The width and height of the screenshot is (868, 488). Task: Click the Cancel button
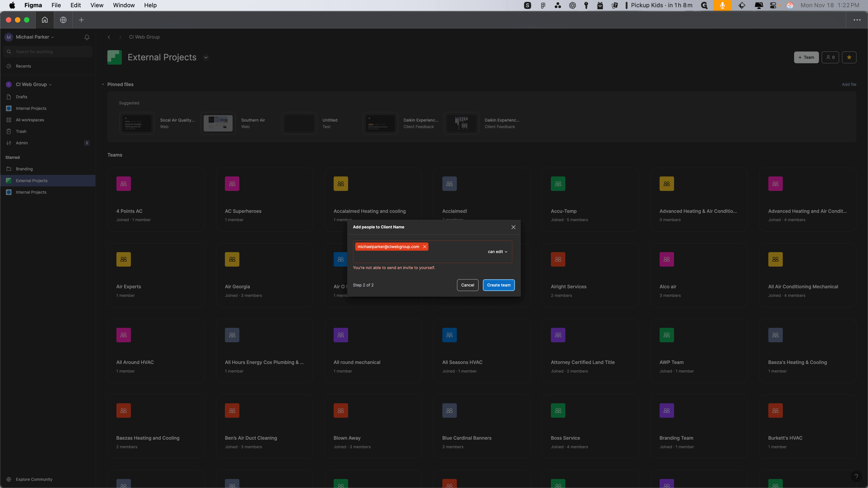pyautogui.click(x=467, y=285)
